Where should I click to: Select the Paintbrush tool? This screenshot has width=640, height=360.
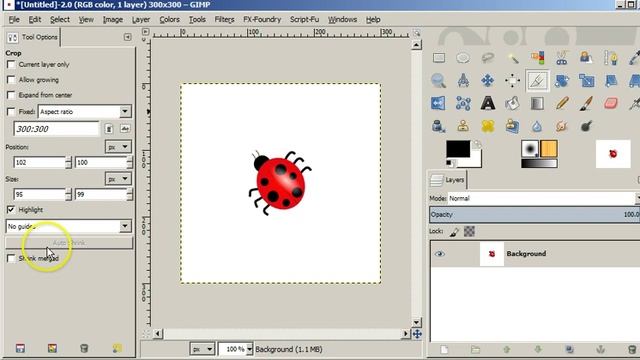[x=586, y=103]
